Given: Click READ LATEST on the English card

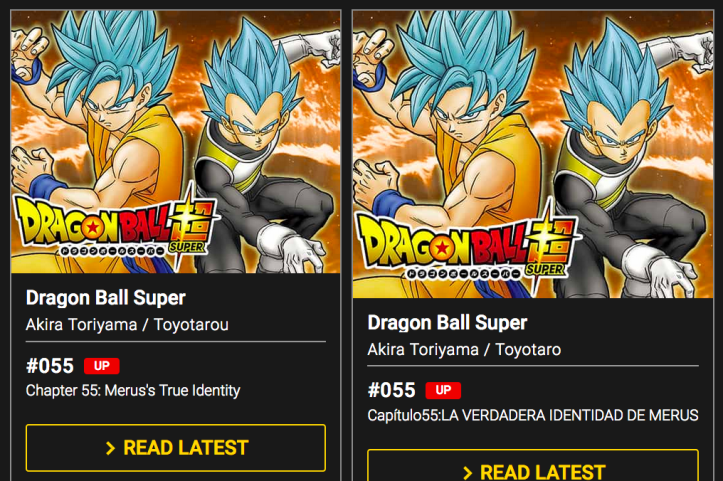Looking at the screenshot, I should (x=176, y=448).
